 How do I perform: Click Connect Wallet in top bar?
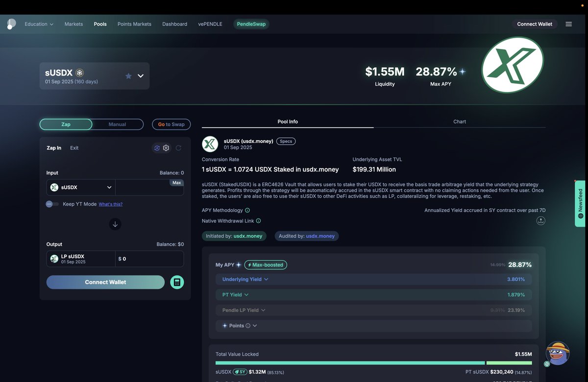535,24
